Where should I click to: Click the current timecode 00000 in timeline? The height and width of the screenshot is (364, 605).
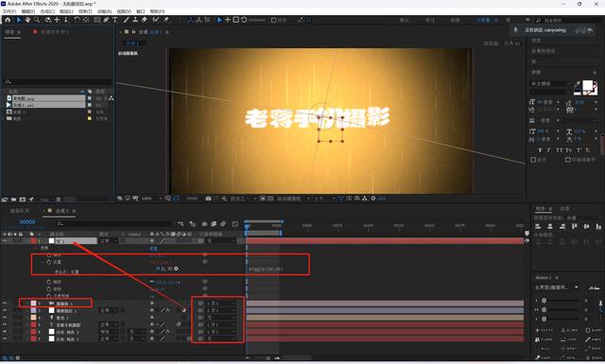[x=27, y=222]
